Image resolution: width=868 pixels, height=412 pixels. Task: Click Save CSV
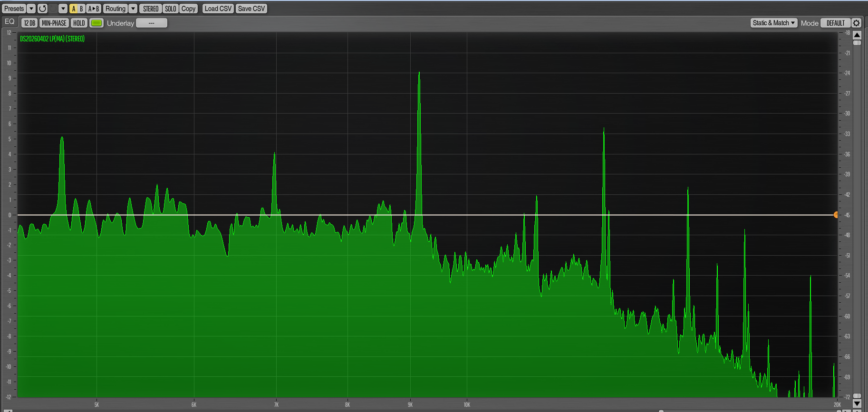pos(251,9)
